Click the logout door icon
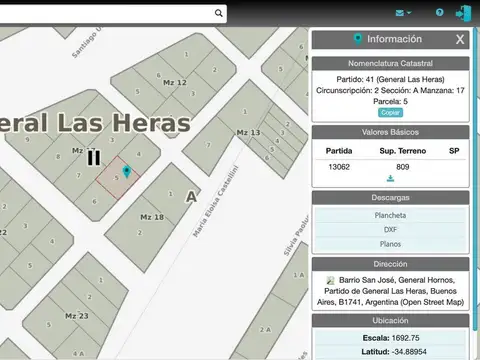 tap(464, 13)
